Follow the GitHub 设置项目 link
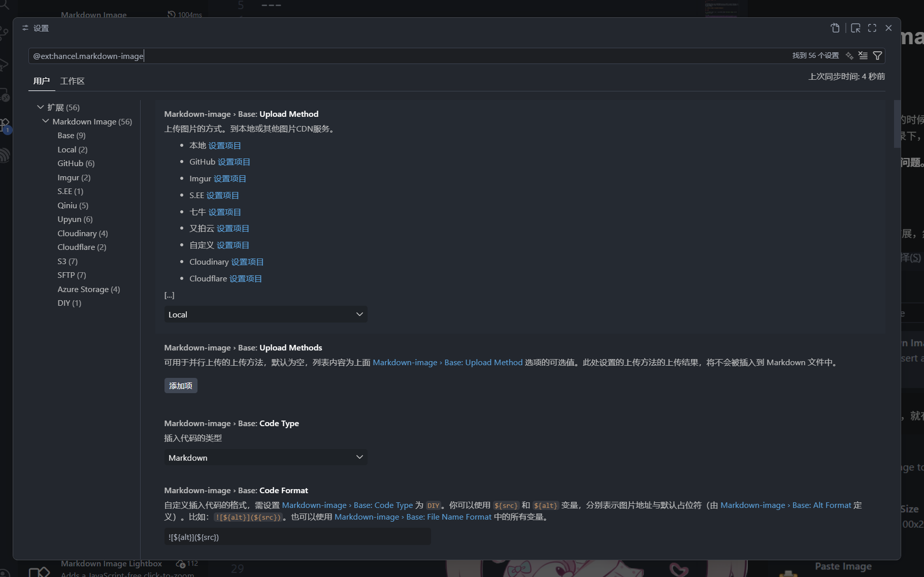 point(234,162)
